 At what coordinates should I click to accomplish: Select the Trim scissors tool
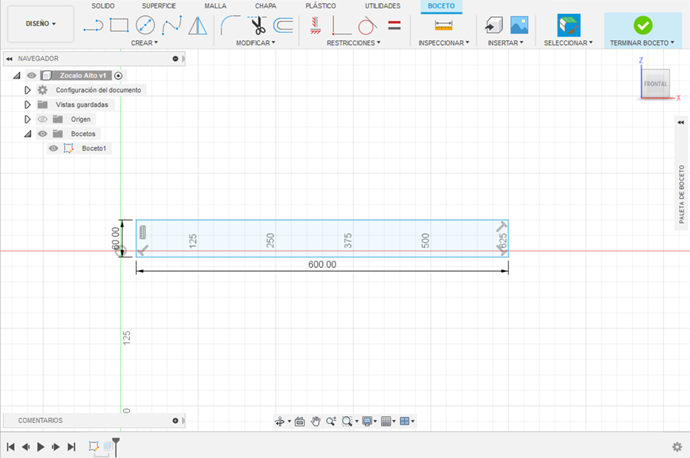pyautogui.click(x=258, y=25)
